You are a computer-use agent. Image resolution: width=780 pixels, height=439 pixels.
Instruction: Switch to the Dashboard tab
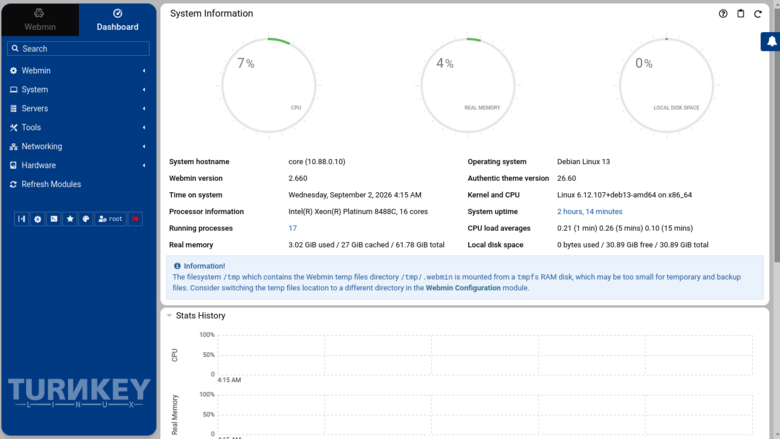click(x=117, y=20)
